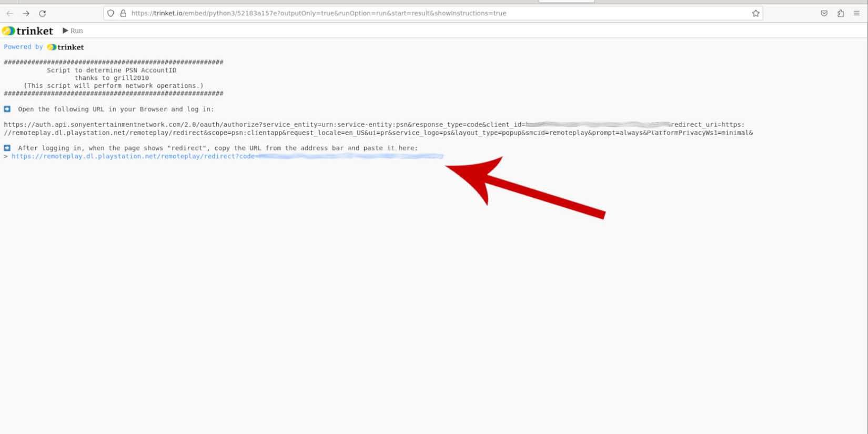Reload the current page
The image size is (868, 434).
pyautogui.click(x=43, y=13)
